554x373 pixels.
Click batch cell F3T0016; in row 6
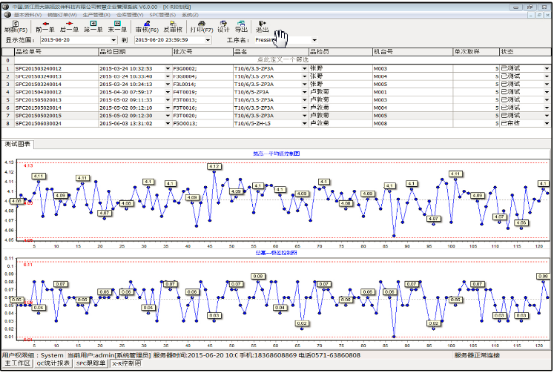pos(202,108)
